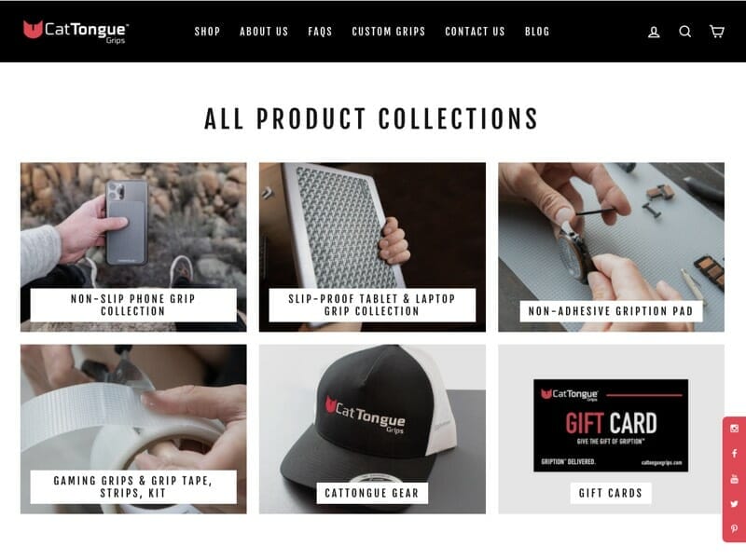
Task: Click the CatTongue Grips logo
Action: click(x=76, y=32)
